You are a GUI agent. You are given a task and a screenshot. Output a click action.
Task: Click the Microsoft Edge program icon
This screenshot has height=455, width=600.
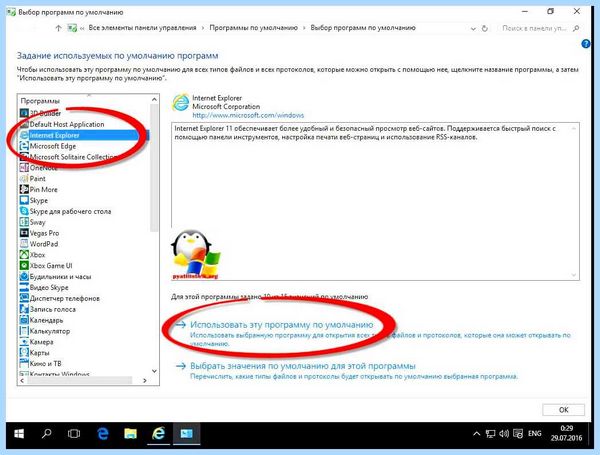coord(24,146)
